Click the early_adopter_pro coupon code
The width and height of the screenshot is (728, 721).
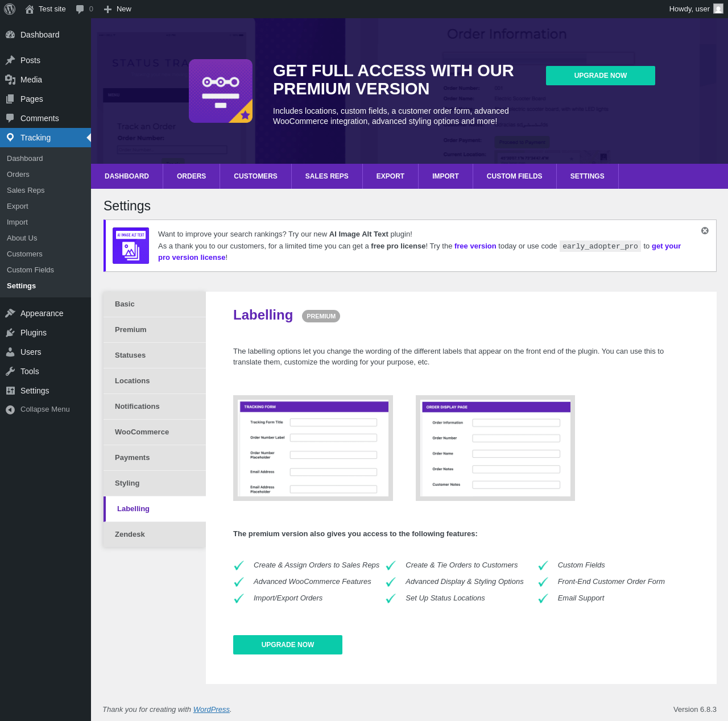pos(600,246)
